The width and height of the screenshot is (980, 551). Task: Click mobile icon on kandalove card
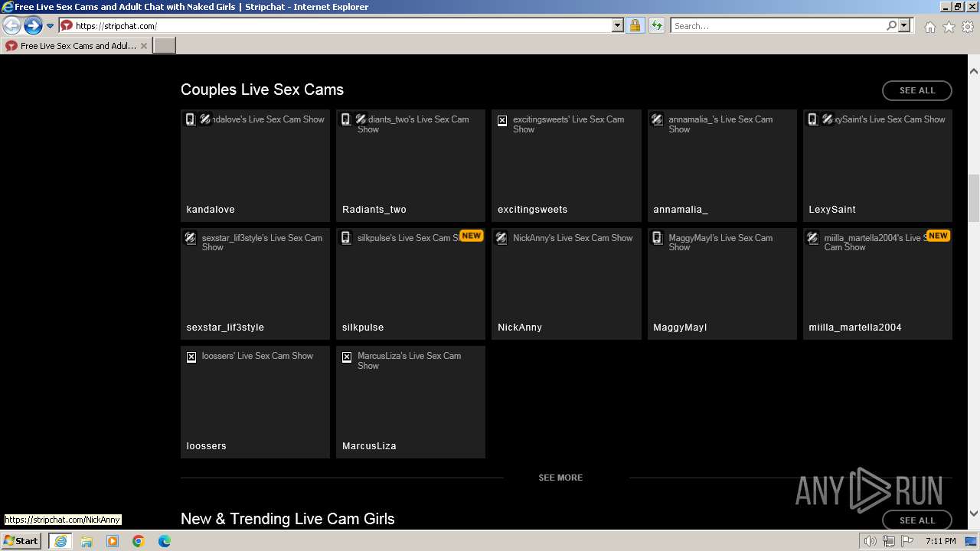pos(191,119)
